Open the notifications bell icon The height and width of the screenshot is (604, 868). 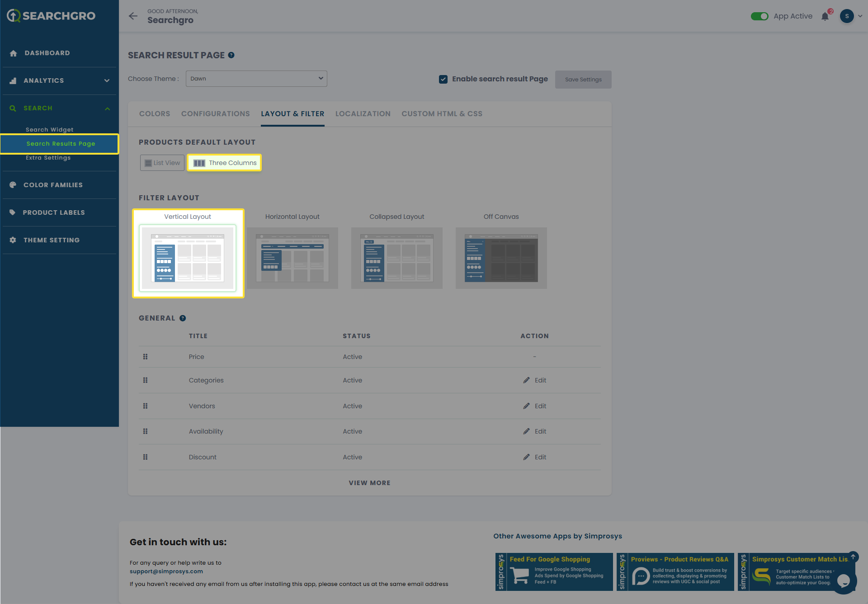825,17
